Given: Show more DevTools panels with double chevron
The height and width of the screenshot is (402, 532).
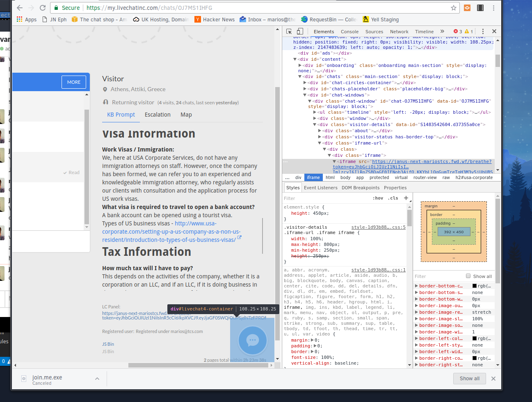Looking at the screenshot, I should point(442,31).
